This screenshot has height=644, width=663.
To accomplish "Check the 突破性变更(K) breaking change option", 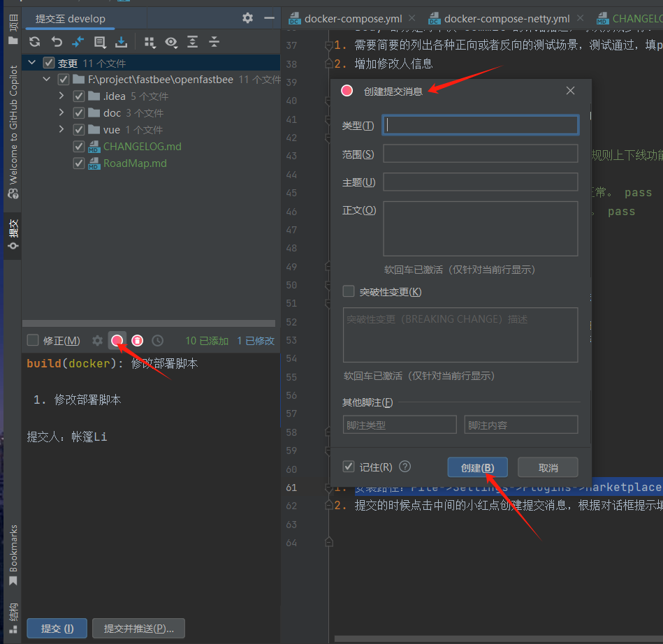I will click(x=349, y=291).
